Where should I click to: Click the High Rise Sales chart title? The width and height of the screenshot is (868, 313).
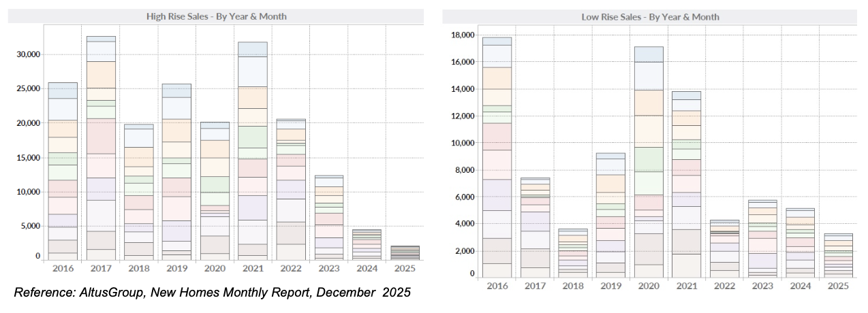point(217,16)
